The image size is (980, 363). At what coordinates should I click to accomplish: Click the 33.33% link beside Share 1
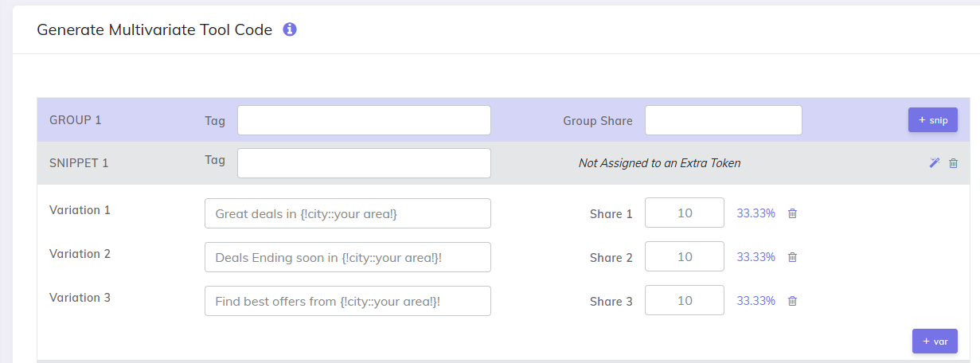pyautogui.click(x=755, y=213)
